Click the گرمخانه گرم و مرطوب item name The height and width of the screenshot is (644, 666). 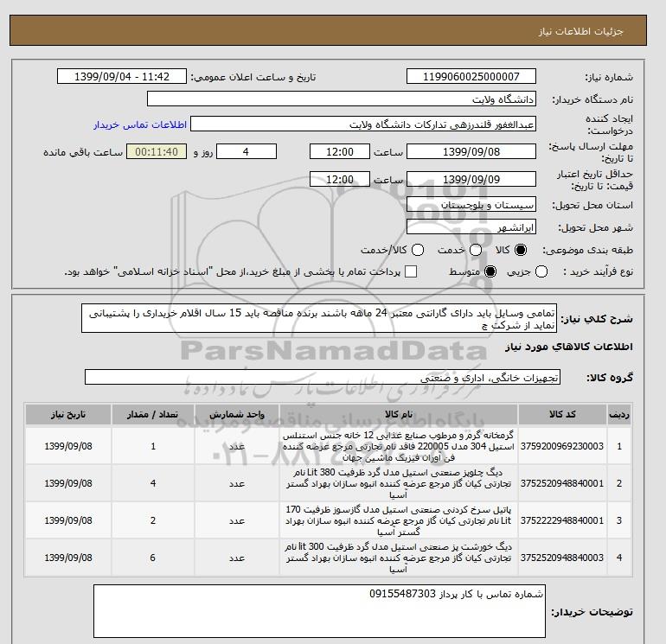[x=399, y=446]
